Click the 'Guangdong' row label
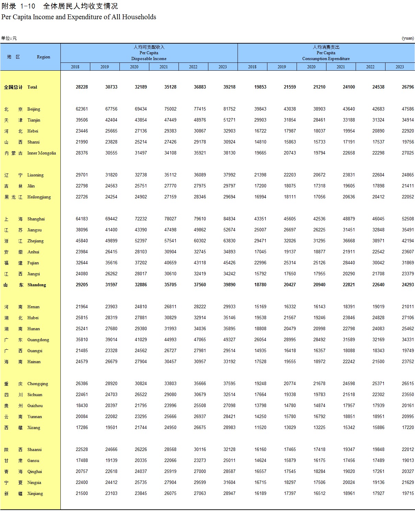The image size is (415, 532). pos(38,340)
